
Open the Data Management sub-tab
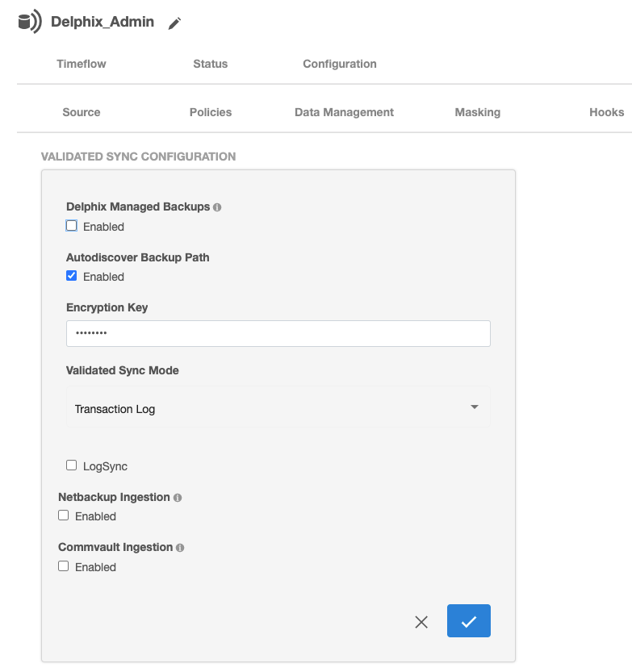[x=344, y=112]
